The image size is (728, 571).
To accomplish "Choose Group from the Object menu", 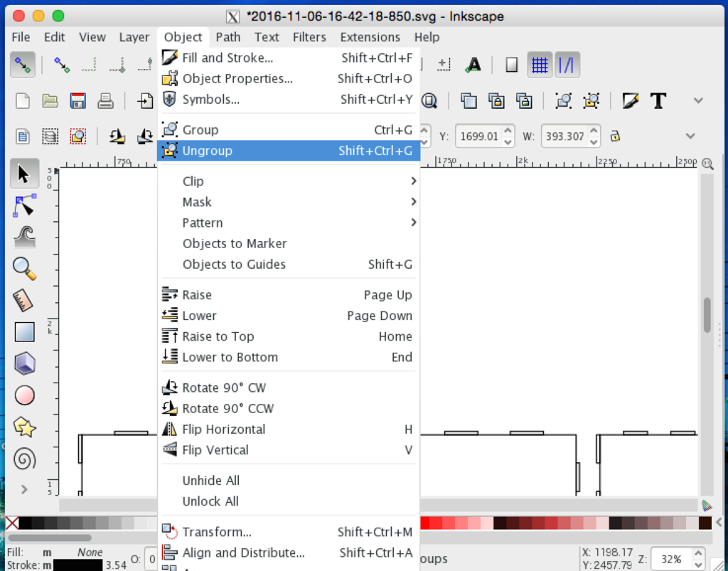I will click(289, 130).
